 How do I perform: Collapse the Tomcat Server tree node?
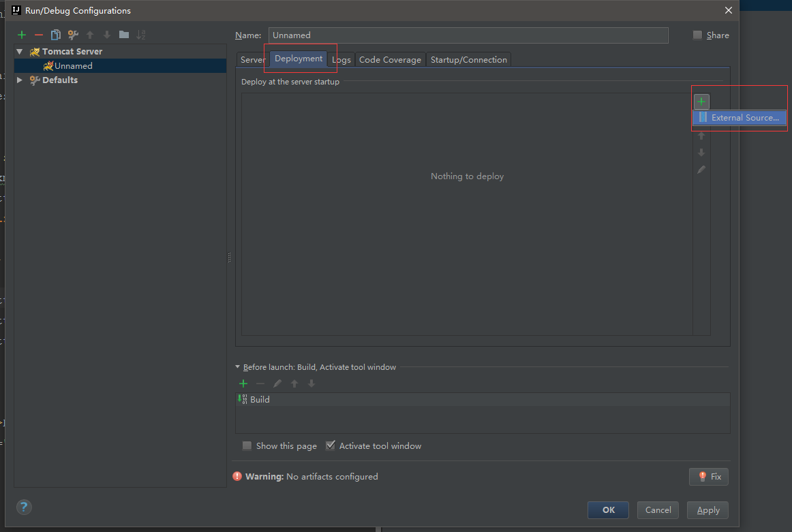coord(20,52)
